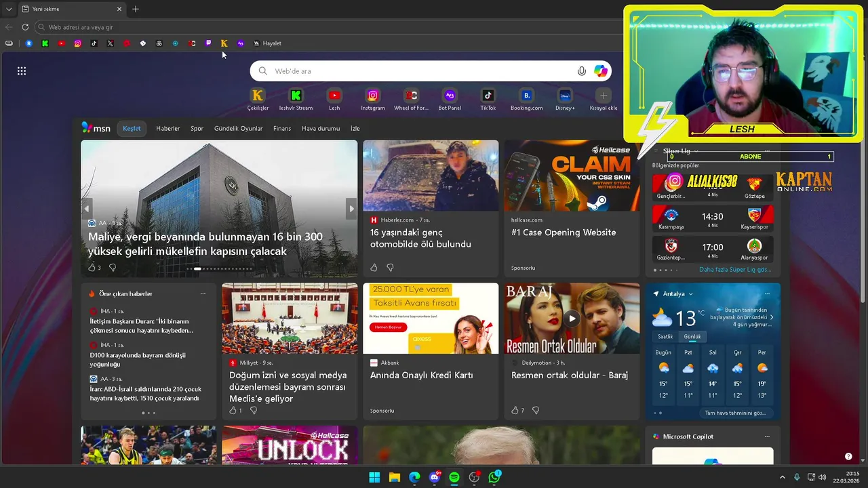Open the Hayalet bookmark
868x488 pixels.
pos(267,43)
